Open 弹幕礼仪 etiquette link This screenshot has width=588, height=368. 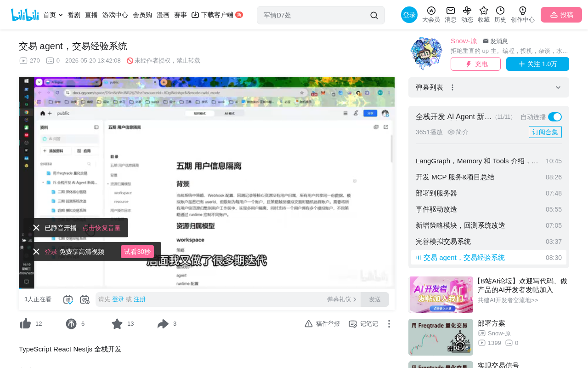pyautogui.click(x=342, y=299)
